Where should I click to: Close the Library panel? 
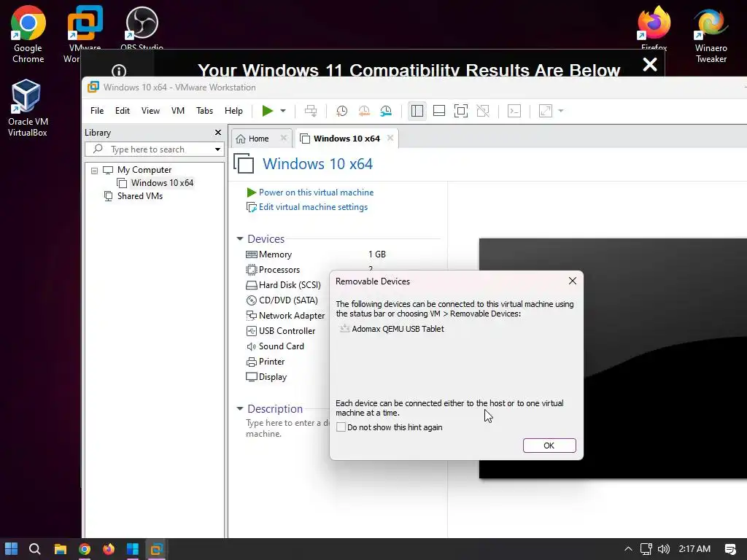click(217, 133)
